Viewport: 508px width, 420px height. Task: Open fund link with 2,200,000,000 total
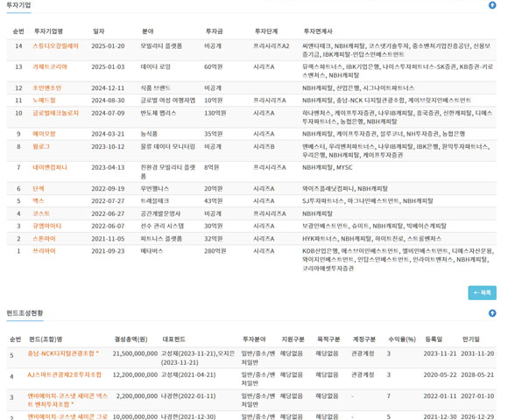pos(67,400)
